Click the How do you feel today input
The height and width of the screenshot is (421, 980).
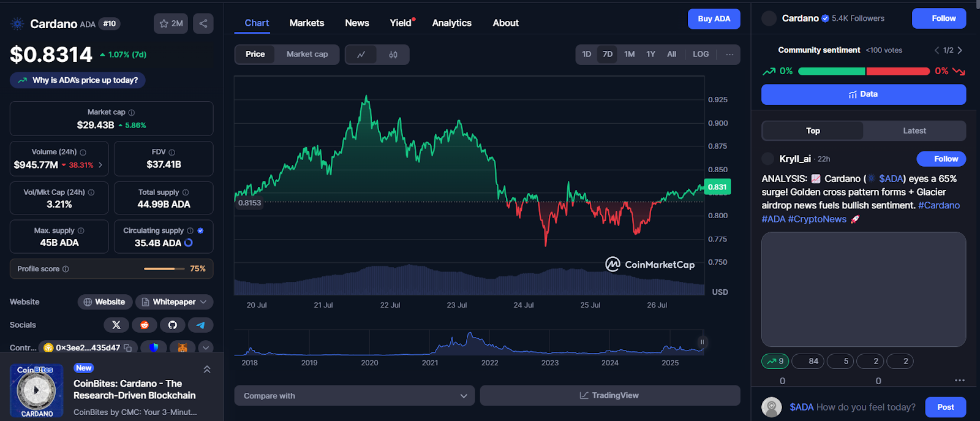tap(853, 408)
